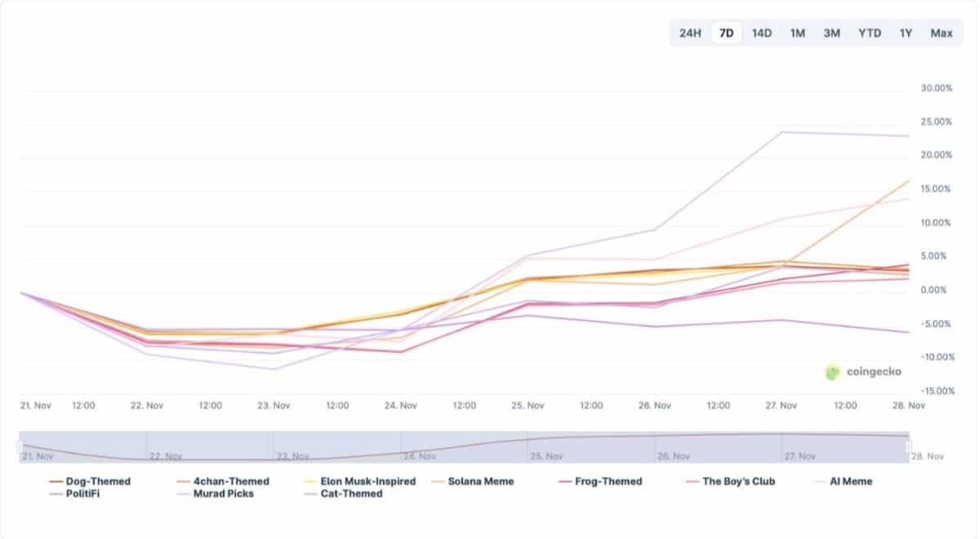Toggle Solana Meme line visibility
This screenshot has width=980, height=539.
tap(480, 481)
